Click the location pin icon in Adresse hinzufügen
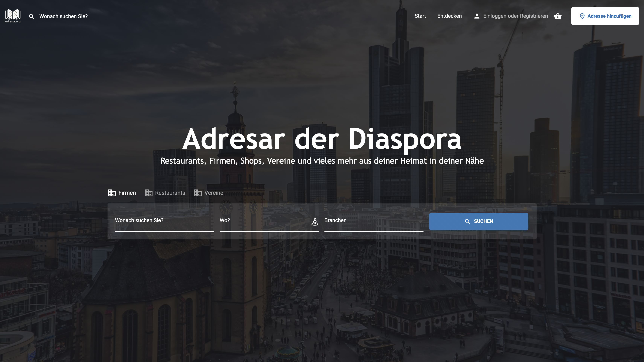 click(582, 16)
